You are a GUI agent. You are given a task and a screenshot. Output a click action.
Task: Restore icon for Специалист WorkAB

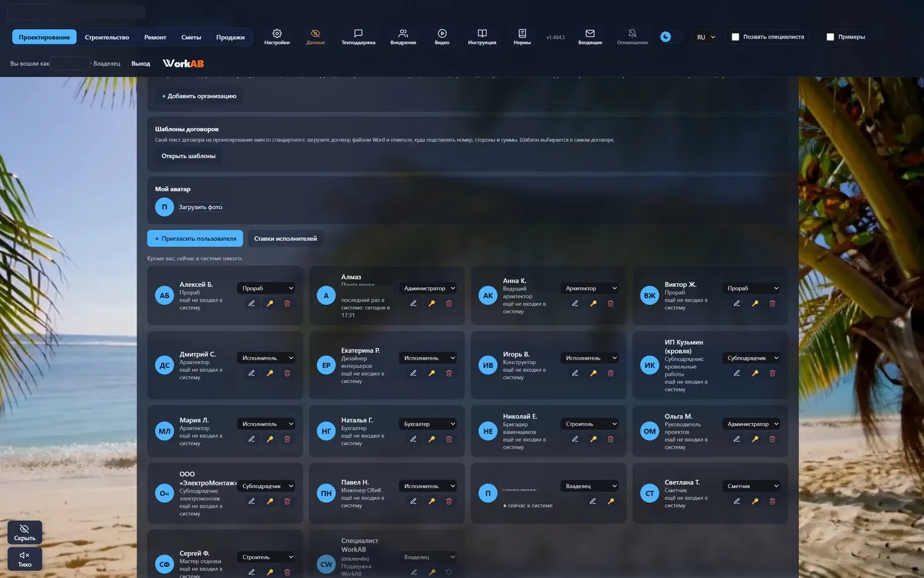(449, 572)
